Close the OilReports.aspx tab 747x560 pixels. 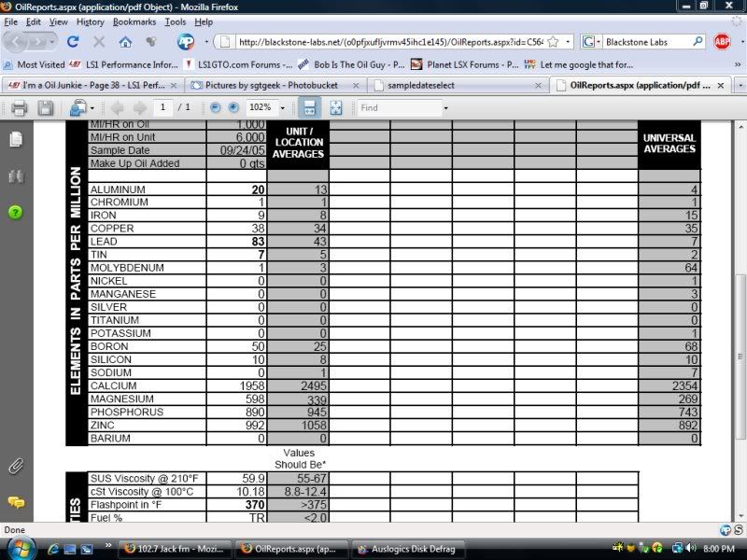click(721, 86)
